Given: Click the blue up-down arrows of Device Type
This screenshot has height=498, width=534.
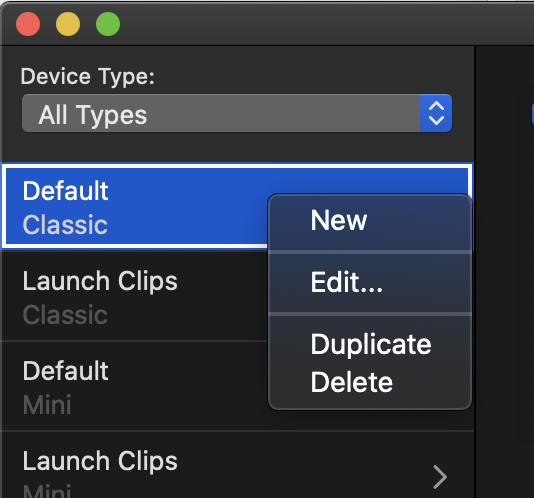Looking at the screenshot, I should 436,113.
